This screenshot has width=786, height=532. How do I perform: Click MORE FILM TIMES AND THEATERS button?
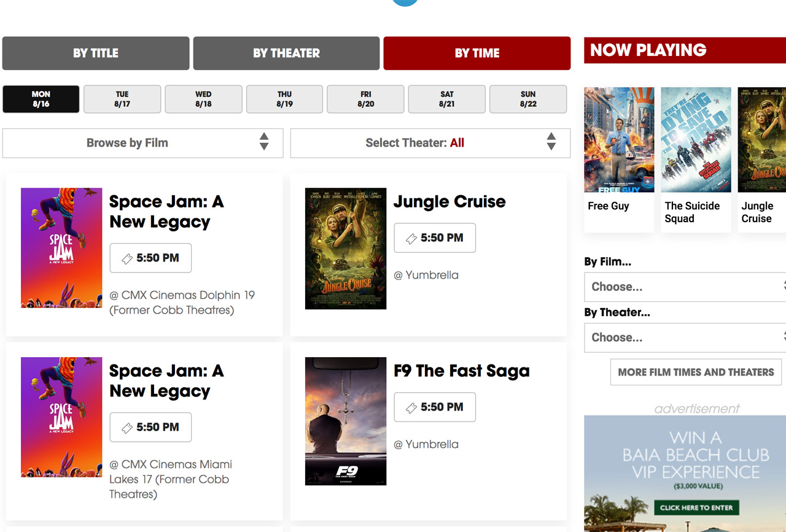coord(696,372)
